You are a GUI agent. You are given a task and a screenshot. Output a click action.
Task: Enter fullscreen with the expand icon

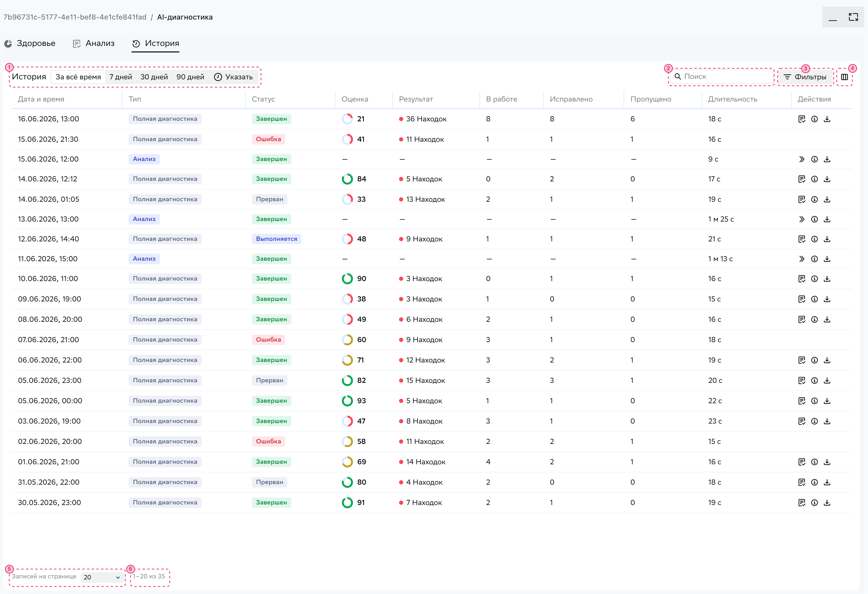coord(853,17)
